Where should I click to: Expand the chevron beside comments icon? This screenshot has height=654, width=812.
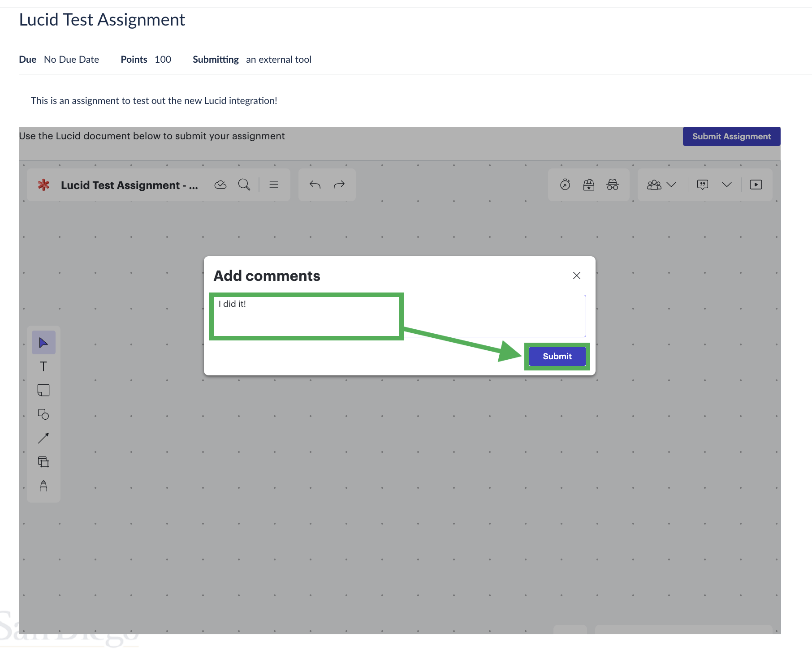(x=727, y=185)
